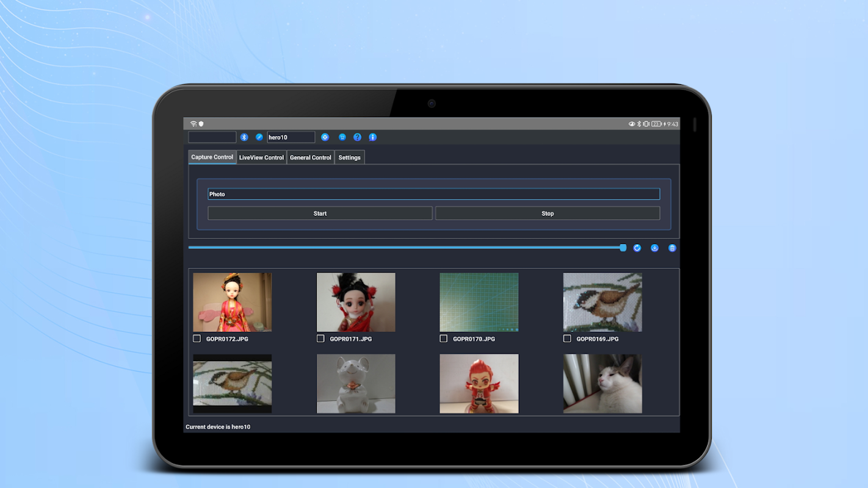This screenshot has width=868, height=488.
Task: Click the info icon in toolbar
Action: click(373, 137)
